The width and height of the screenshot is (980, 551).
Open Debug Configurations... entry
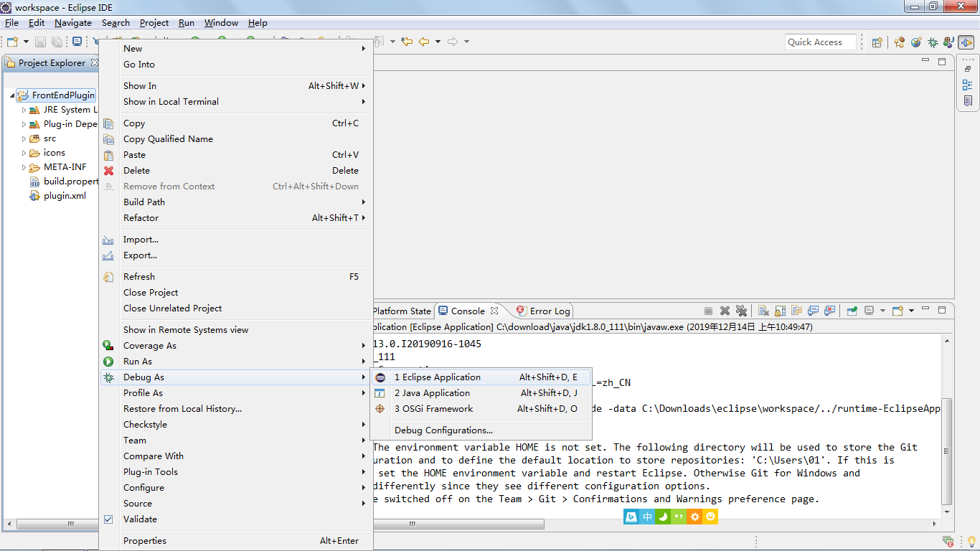tap(481, 430)
